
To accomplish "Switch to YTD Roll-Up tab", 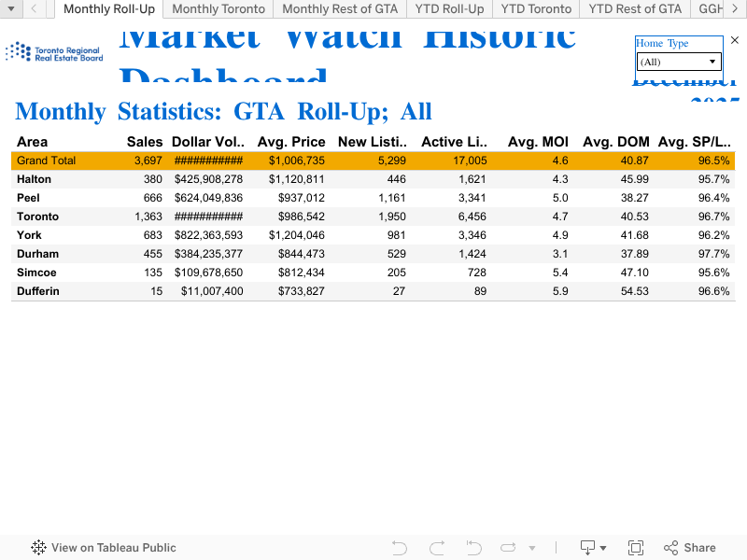I will click(449, 9).
